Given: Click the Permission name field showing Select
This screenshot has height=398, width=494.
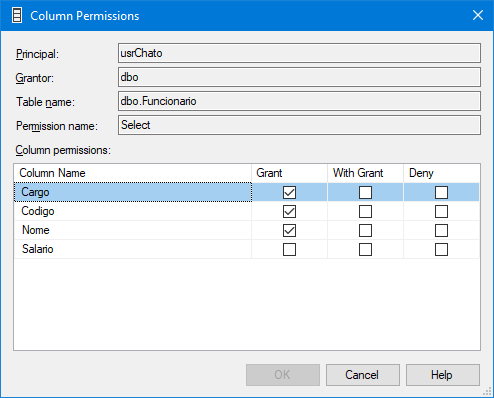Looking at the screenshot, I should (299, 125).
